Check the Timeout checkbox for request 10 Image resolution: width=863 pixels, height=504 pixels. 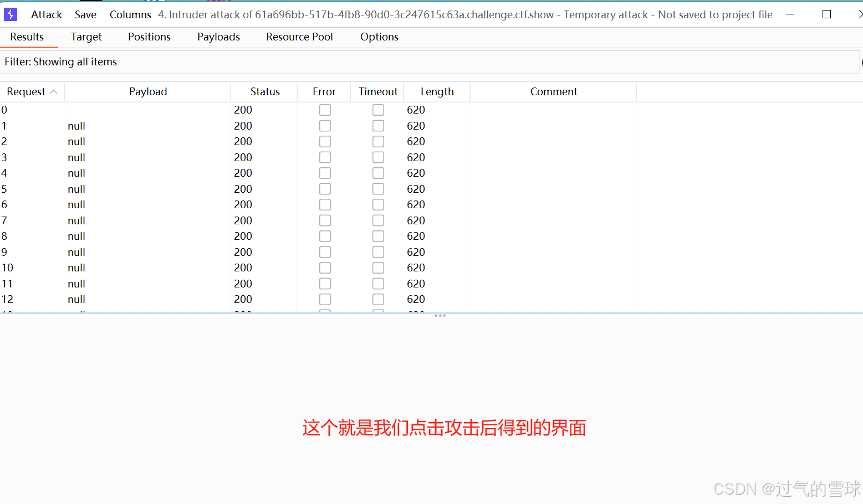point(378,268)
